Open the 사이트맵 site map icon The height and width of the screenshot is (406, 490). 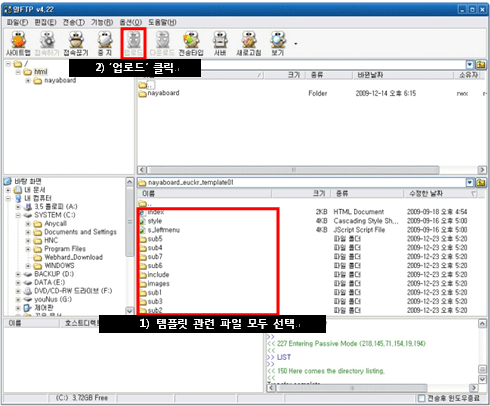(18, 43)
